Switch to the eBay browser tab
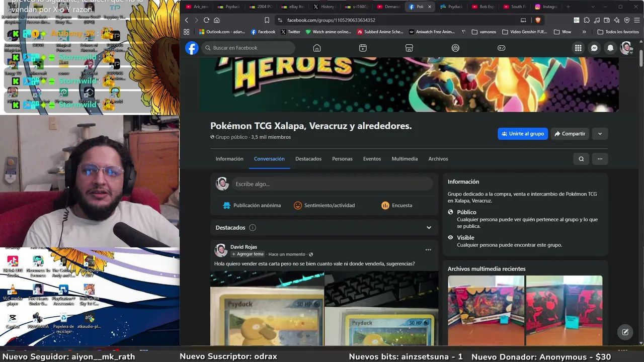644x362 pixels. (x=292, y=7)
